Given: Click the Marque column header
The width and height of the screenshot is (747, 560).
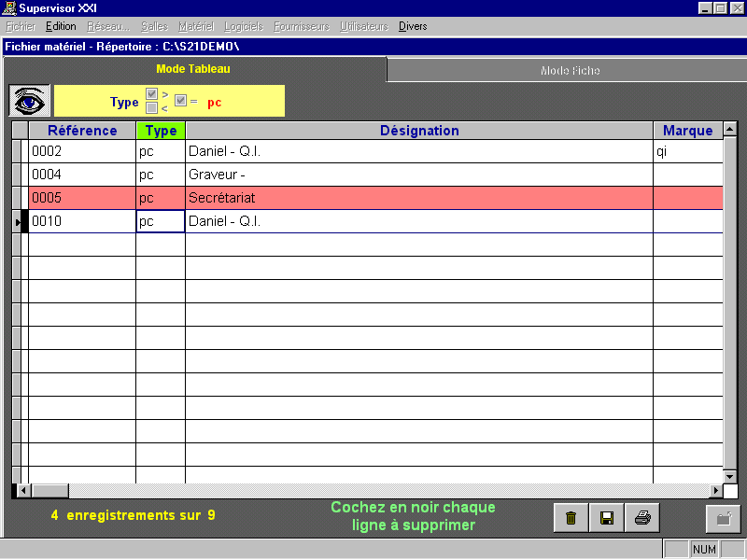Looking at the screenshot, I should 688,130.
